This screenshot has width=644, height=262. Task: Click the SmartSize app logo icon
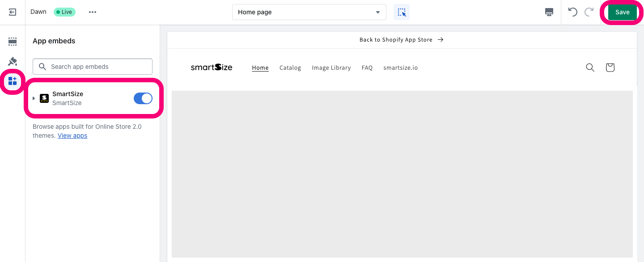tap(44, 98)
